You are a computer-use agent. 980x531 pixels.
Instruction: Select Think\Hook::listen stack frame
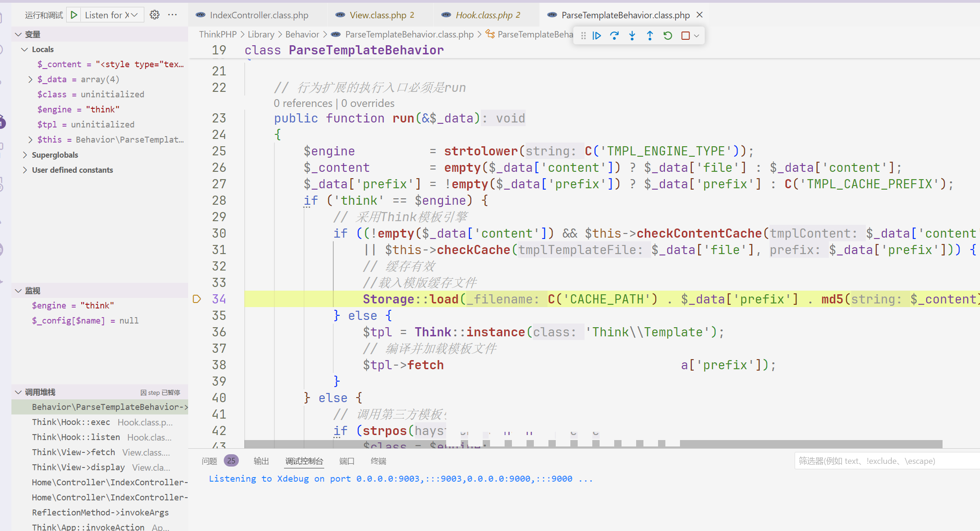(x=76, y=437)
